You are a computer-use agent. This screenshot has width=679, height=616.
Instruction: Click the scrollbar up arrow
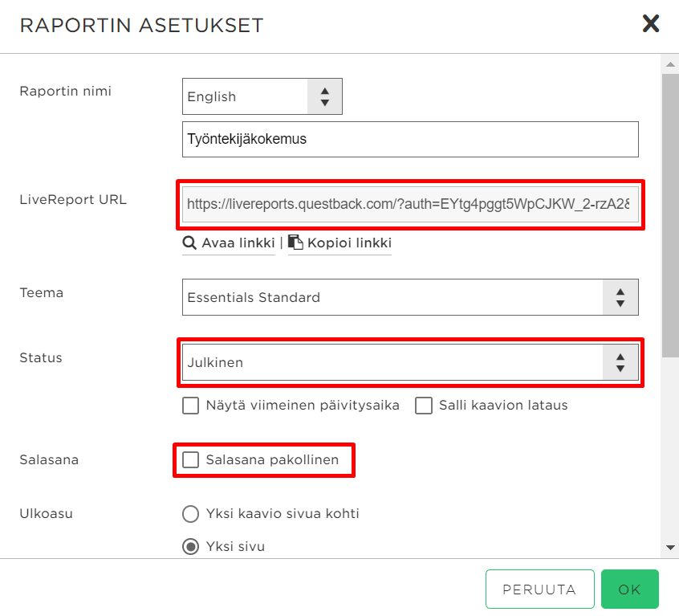click(x=670, y=64)
